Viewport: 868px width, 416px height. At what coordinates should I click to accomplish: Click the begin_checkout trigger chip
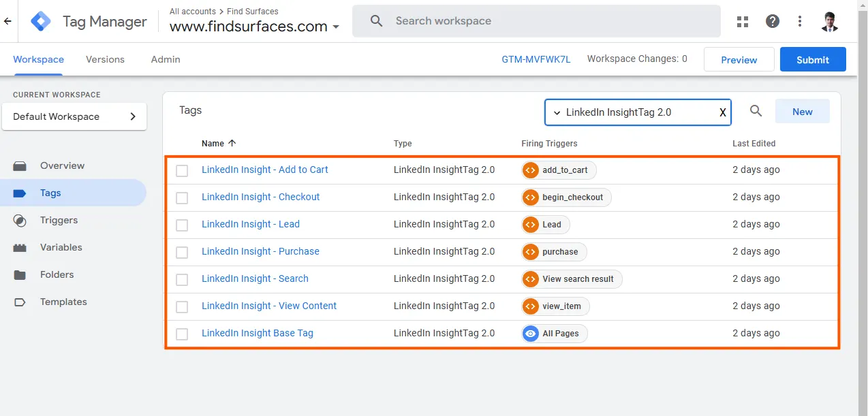coord(567,197)
